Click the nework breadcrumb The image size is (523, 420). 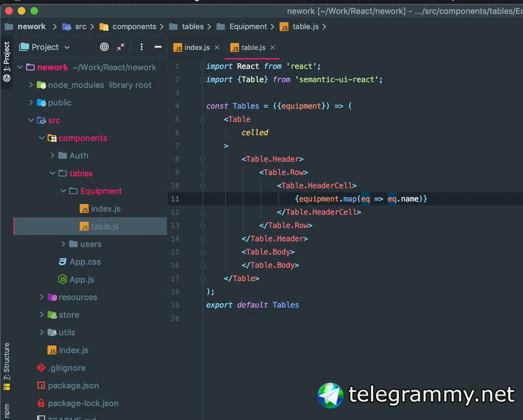click(x=32, y=27)
